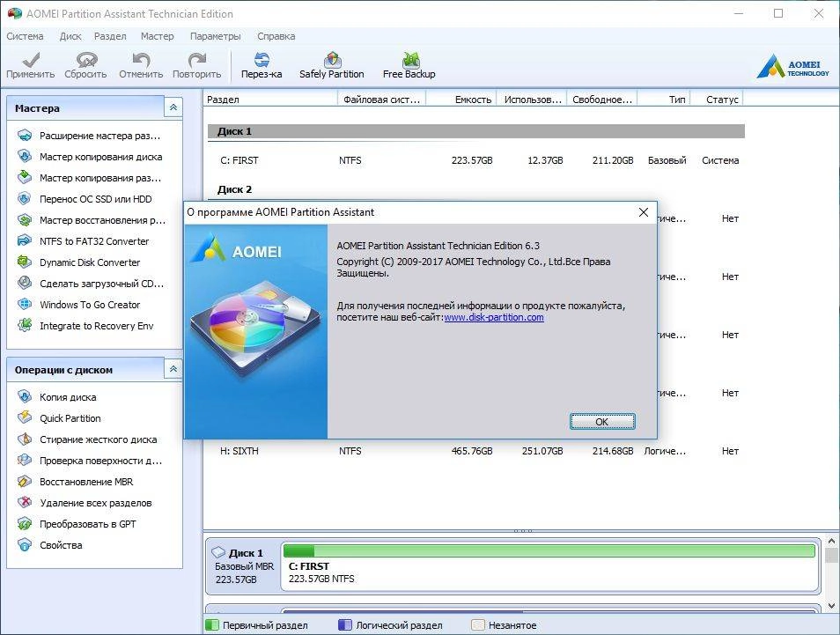This screenshot has height=635, width=840.
Task: Launch NTFS to FAT32 Converter
Action: [x=83, y=241]
